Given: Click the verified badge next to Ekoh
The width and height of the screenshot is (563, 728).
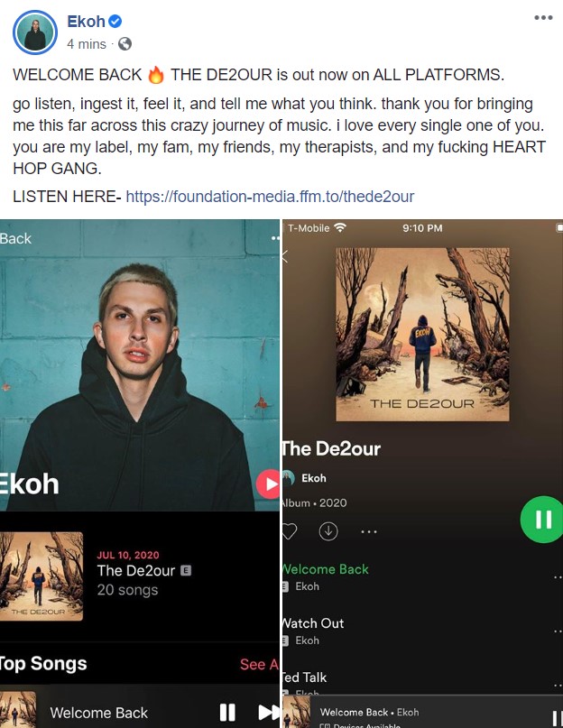Looking at the screenshot, I should click(x=115, y=21).
